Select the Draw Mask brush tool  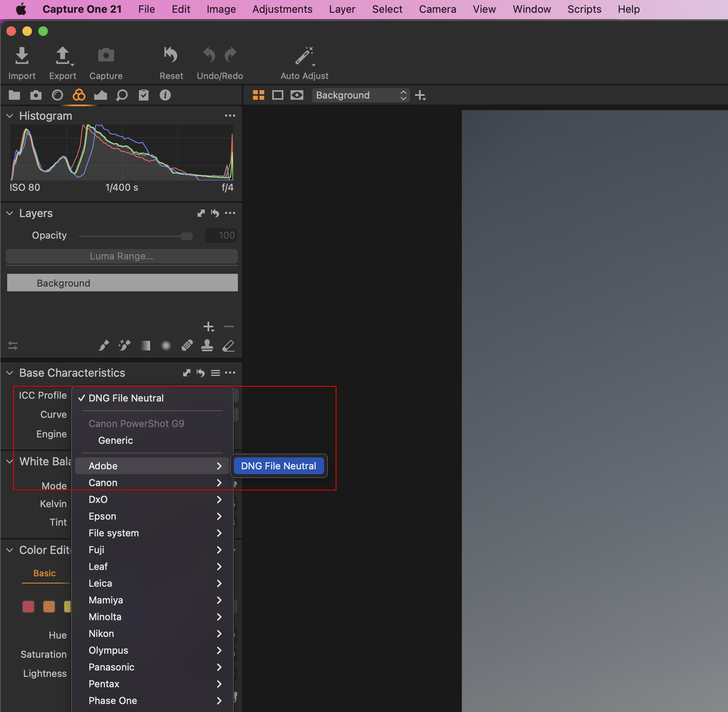tap(103, 346)
